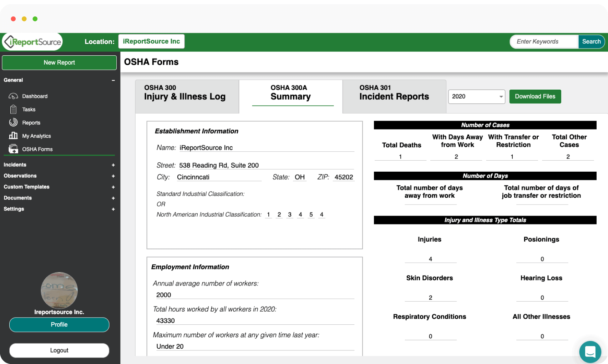Open Reports in the sidebar
This screenshot has width=608, height=364.
31,123
